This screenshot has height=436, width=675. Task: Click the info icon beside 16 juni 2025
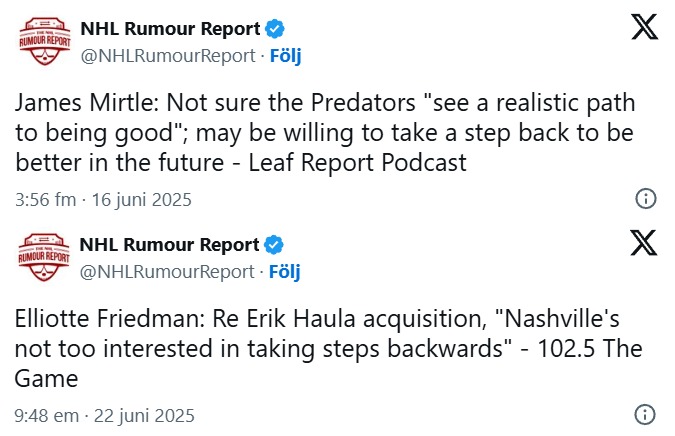[x=646, y=199]
